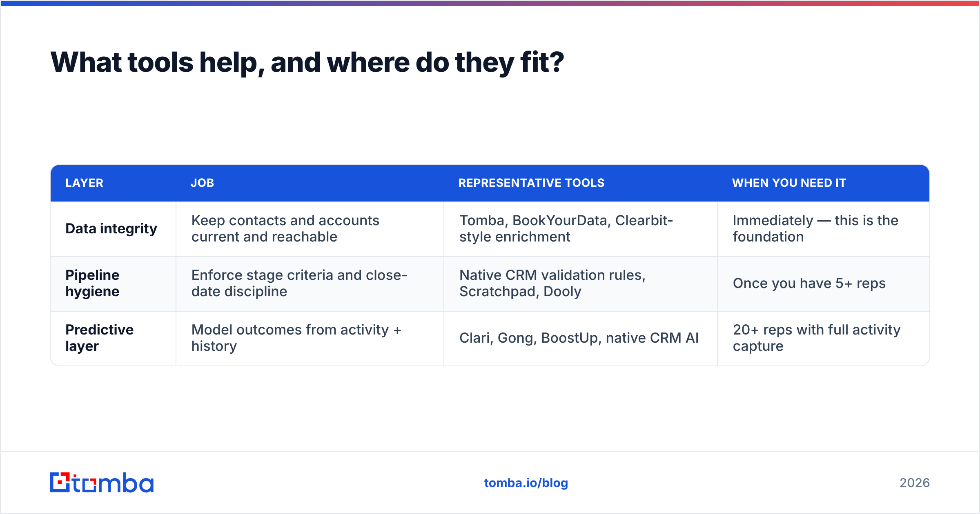Click the JOB column header
The image size is (980, 514).
202,183
